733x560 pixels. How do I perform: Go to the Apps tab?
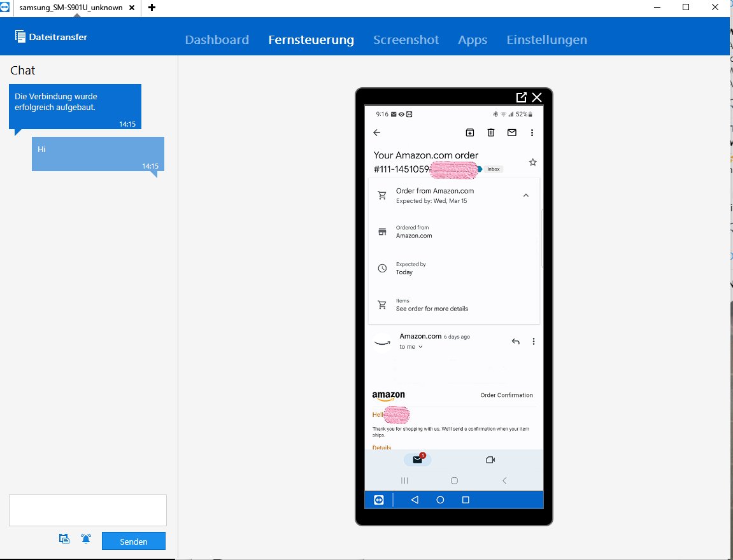point(473,39)
